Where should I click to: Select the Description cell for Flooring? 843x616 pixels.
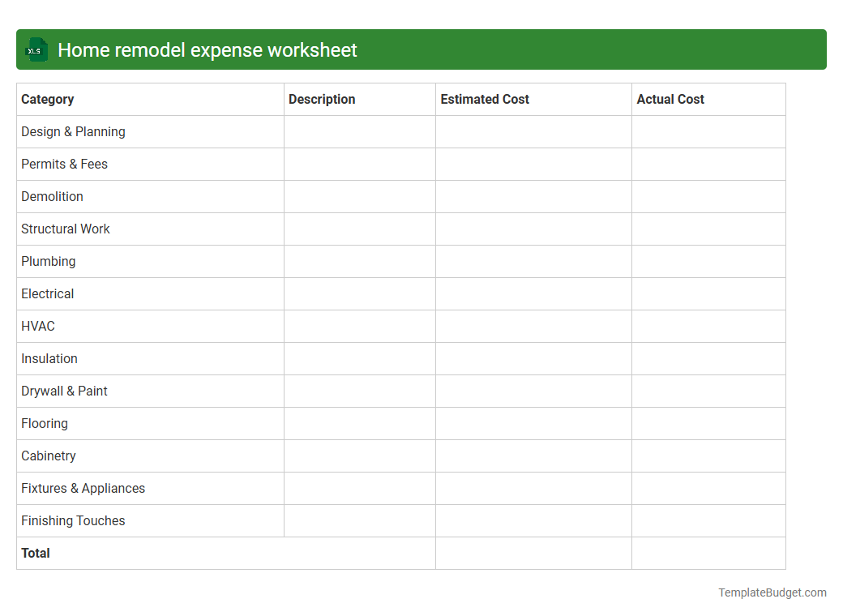tap(359, 423)
